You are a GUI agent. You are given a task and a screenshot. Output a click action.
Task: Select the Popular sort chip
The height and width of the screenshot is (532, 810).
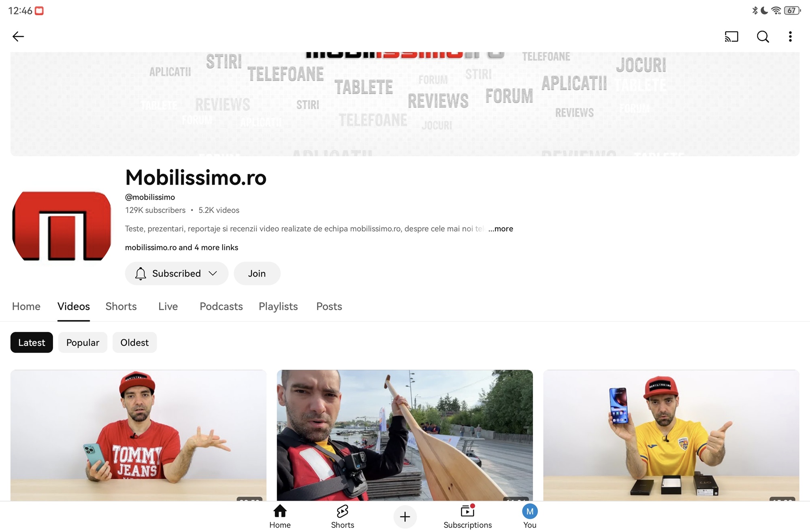tap(83, 343)
